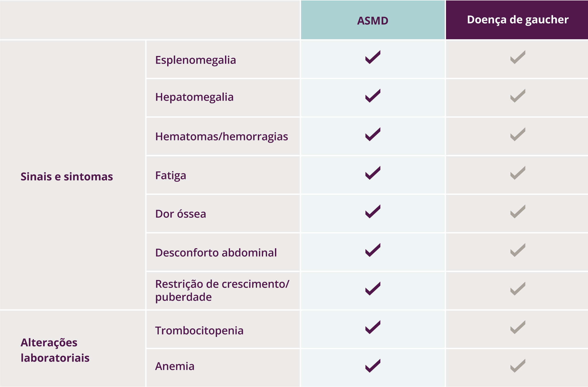Select the ASMD column header

coord(373,20)
